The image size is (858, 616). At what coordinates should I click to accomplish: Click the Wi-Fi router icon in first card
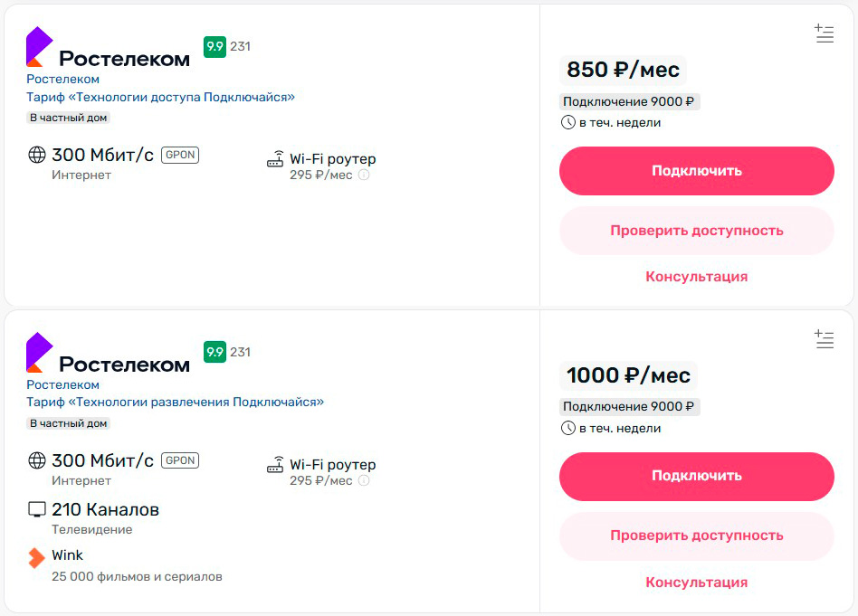tap(275, 160)
